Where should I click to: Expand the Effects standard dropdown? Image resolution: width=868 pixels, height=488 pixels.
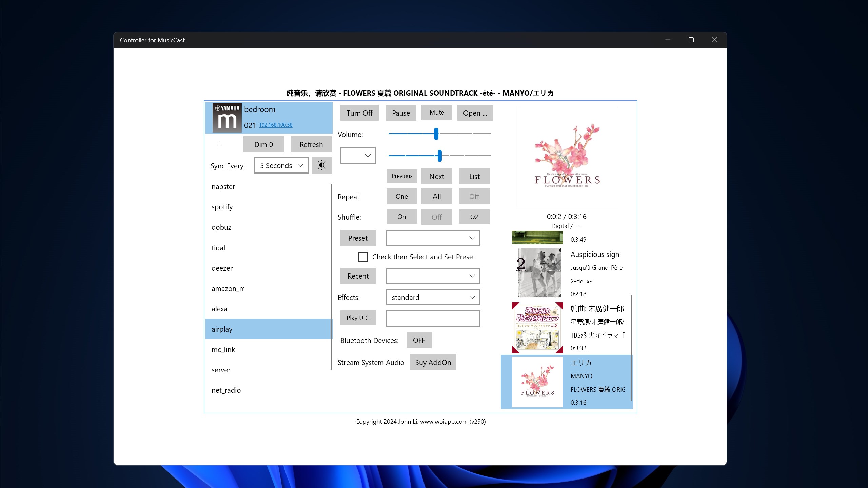[x=433, y=298]
